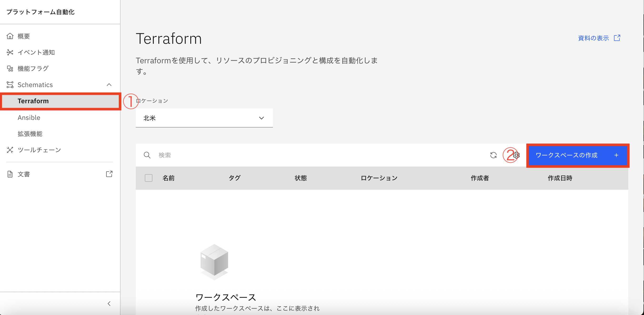The height and width of the screenshot is (315, 644).
Task: Open the ツールチェーン toolchain icon
Action: 10,150
